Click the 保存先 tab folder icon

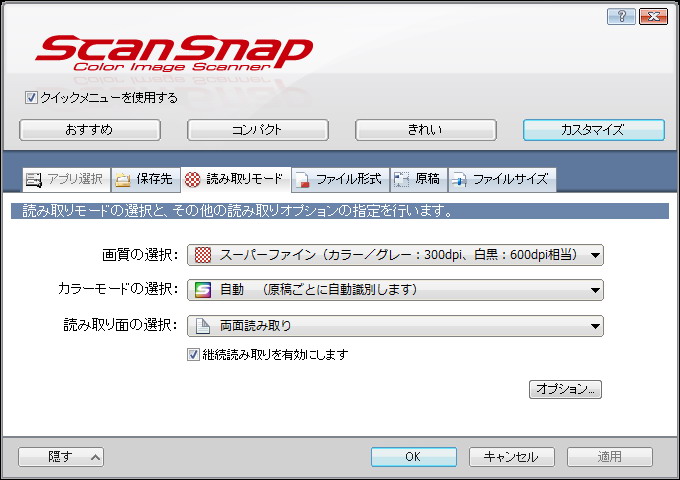pos(123,180)
